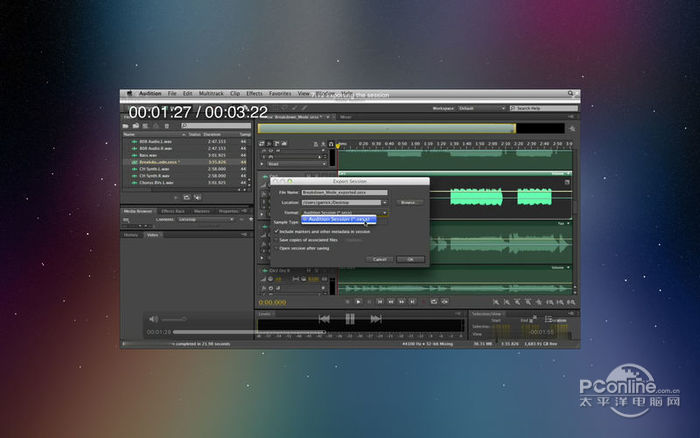Click the headphones monitoring icon above the track controls
700x438 pixels.
click(331, 144)
